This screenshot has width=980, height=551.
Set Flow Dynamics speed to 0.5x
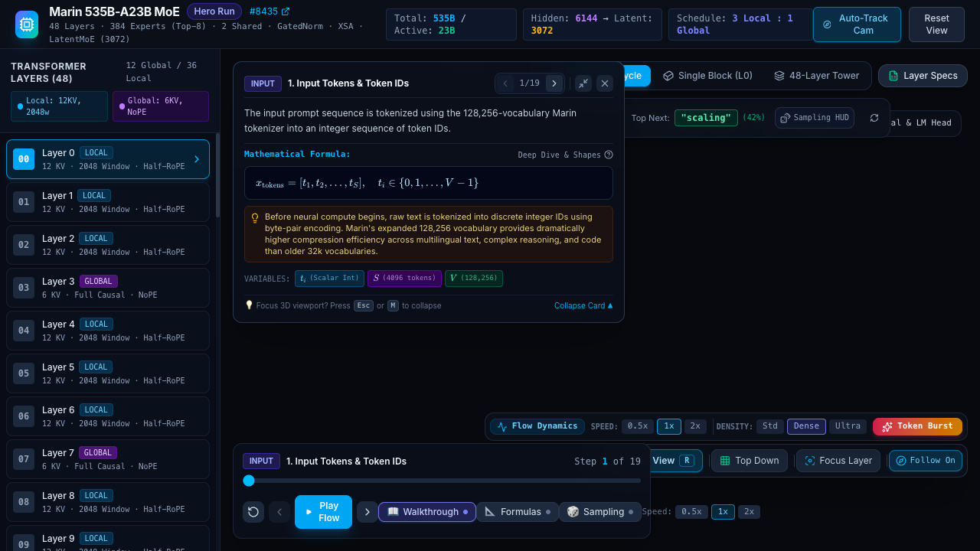(638, 426)
